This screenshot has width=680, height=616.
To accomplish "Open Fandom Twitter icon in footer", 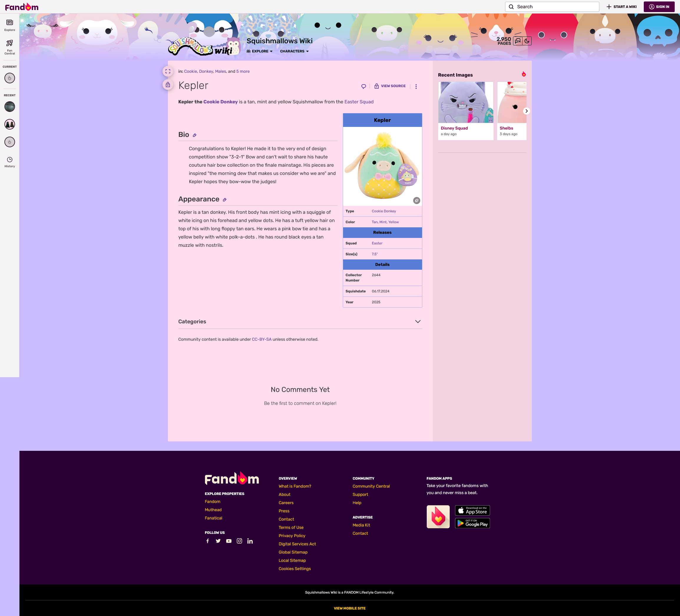I will coord(218,541).
